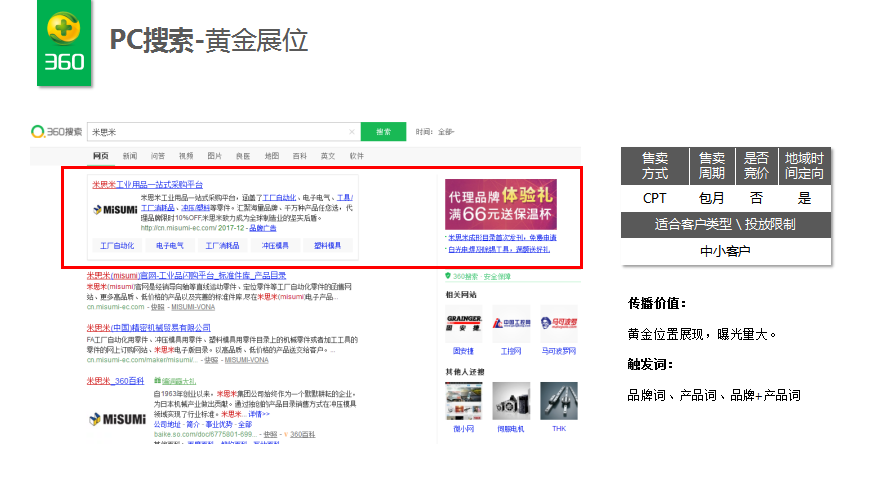Open the 马可波罗网 link
The height and width of the screenshot is (491, 873).
pyautogui.click(x=558, y=351)
